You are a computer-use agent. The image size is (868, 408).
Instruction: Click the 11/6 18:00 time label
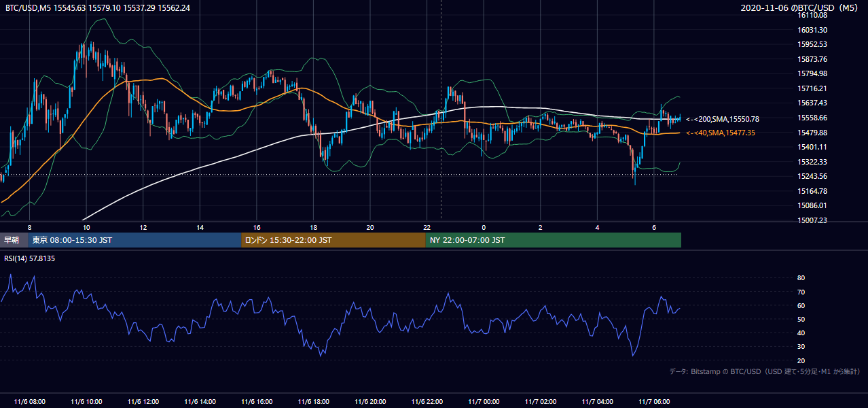313,402
